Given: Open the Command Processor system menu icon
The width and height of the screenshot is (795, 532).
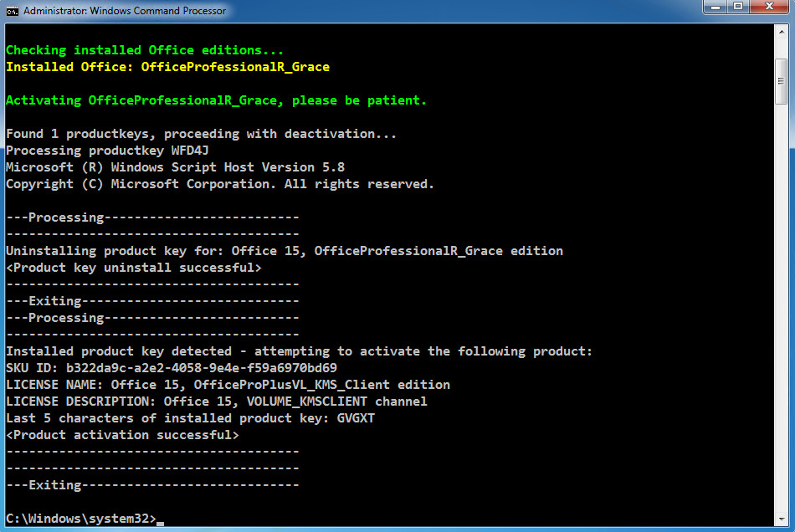Looking at the screenshot, I should (13, 11).
